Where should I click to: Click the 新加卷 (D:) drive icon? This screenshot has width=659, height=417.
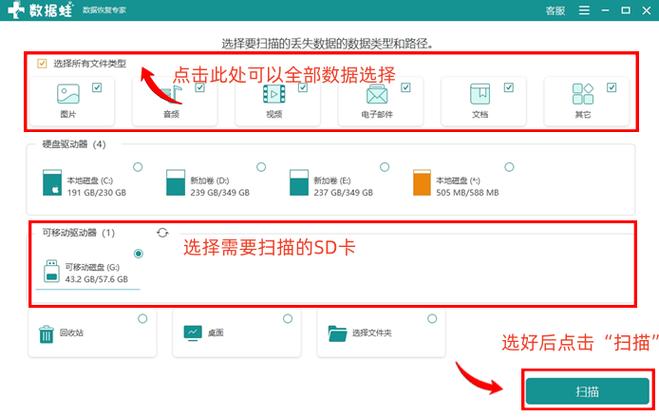click(176, 182)
